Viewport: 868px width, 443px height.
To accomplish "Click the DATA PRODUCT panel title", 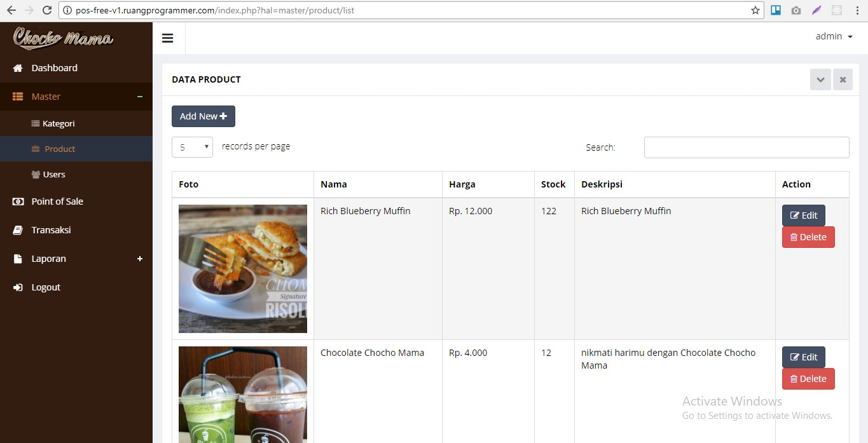I will (x=206, y=79).
